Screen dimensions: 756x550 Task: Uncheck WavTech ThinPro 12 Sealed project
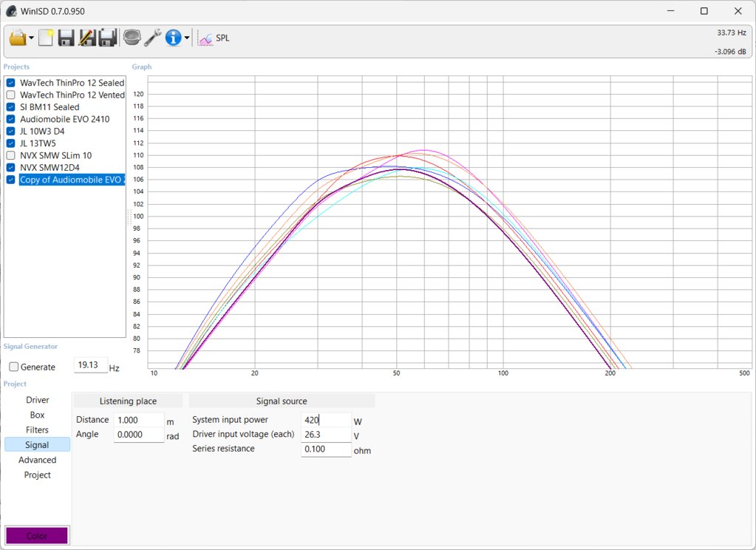coord(11,83)
